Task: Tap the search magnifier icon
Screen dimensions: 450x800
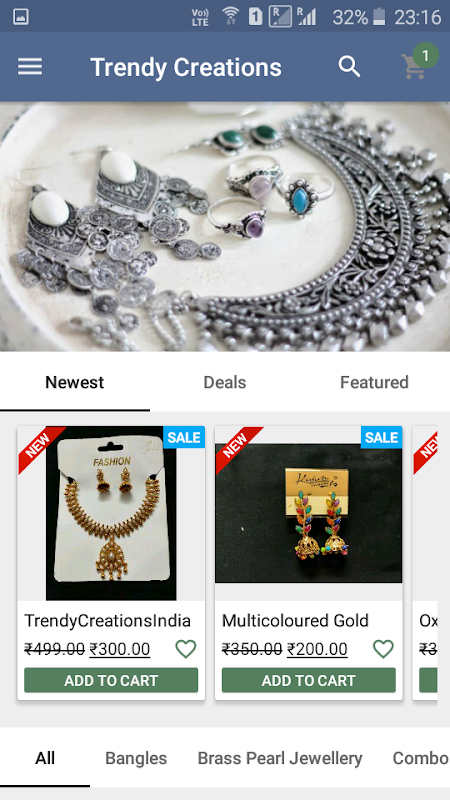Action: click(x=349, y=67)
